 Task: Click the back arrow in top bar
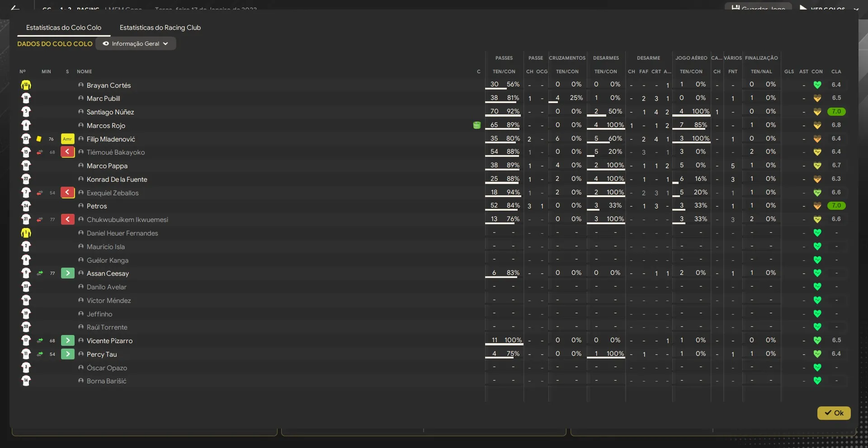pos(15,8)
